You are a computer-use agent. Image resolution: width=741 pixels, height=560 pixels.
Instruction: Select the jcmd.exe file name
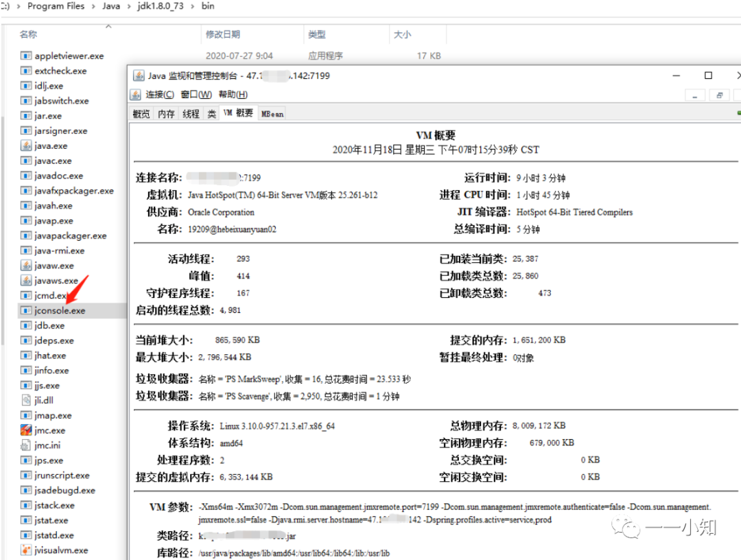(51, 296)
